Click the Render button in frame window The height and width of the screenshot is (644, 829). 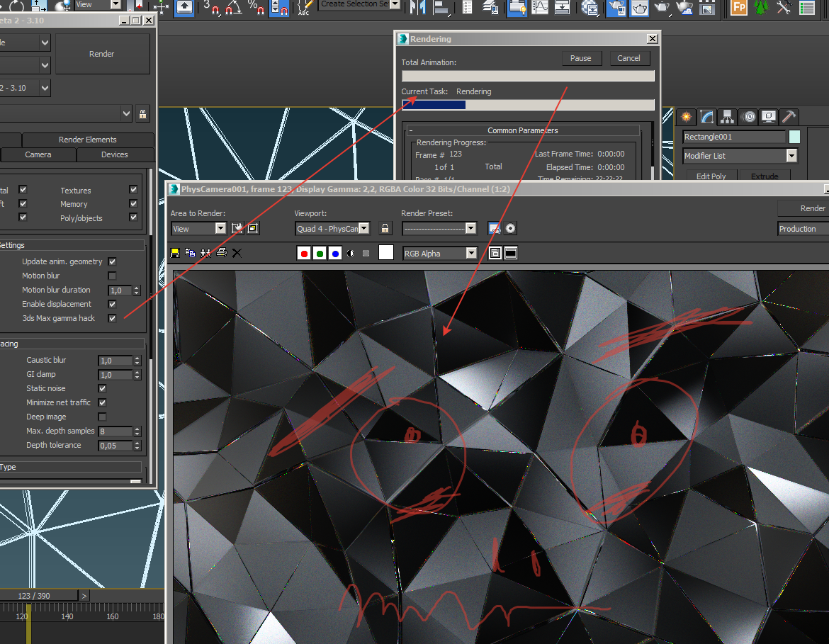point(803,208)
